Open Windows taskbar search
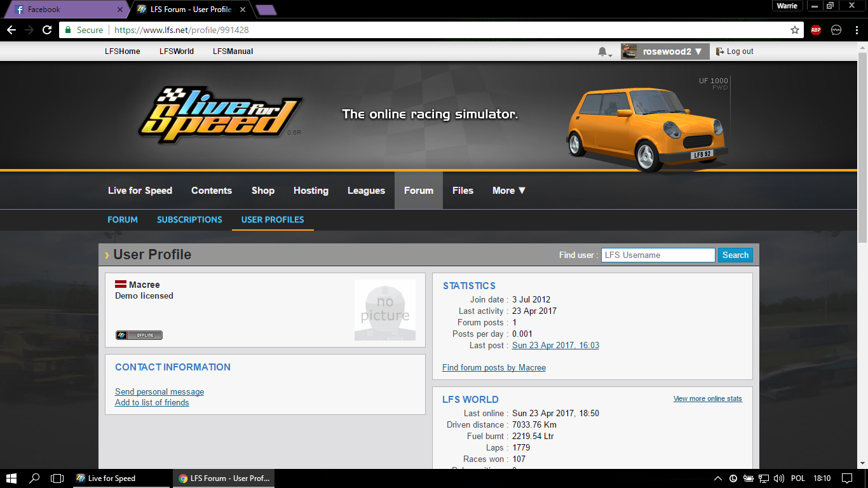Image resolution: width=868 pixels, height=488 pixels. [x=34, y=478]
